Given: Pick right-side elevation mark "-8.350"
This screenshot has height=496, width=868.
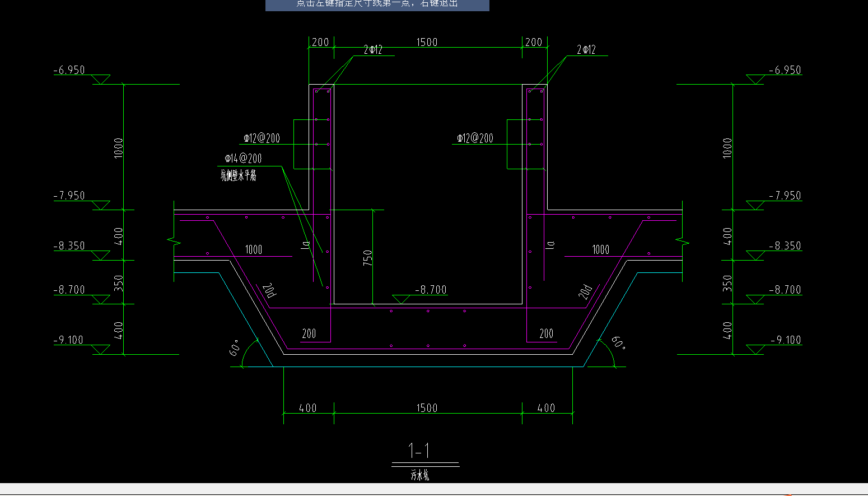Looking at the screenshot, I should tap(785, 245).
